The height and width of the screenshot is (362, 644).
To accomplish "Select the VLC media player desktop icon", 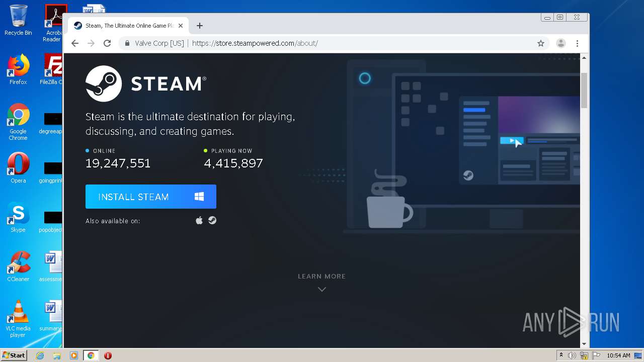I will [x=18, y=319].
